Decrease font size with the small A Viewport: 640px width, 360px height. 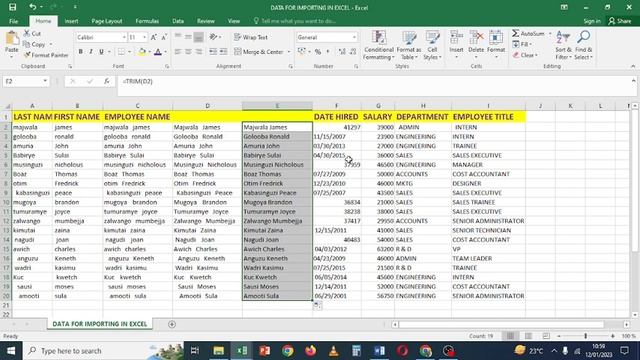(x=164, y=37)
